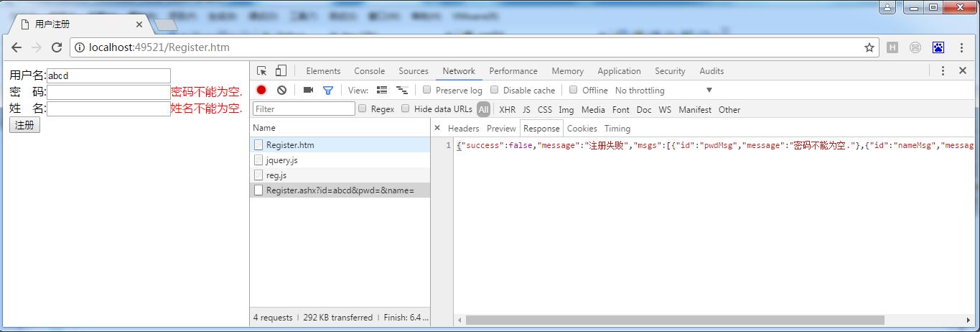
Task: Toggle the network filter funnel icon
Action: coord(328,90)
